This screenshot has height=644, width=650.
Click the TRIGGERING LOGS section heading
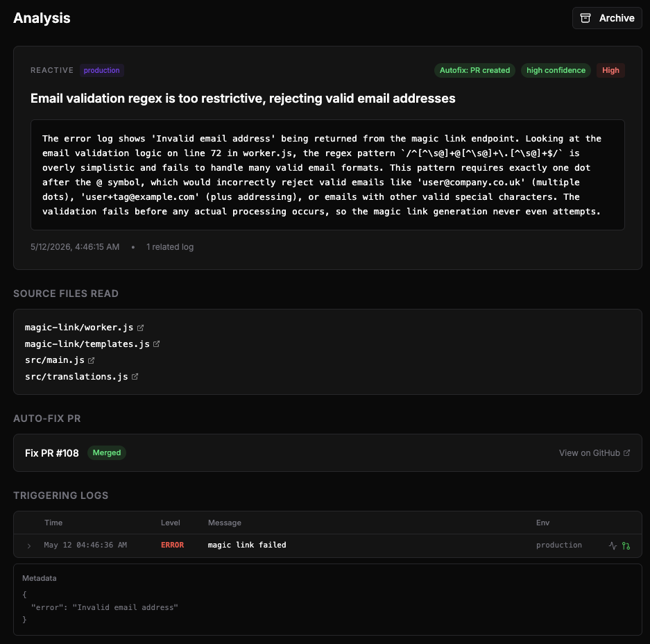click(61, 495)
